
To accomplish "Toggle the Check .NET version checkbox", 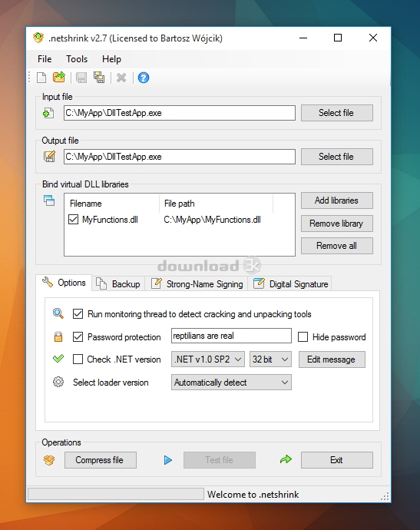I will pos(78,359).
